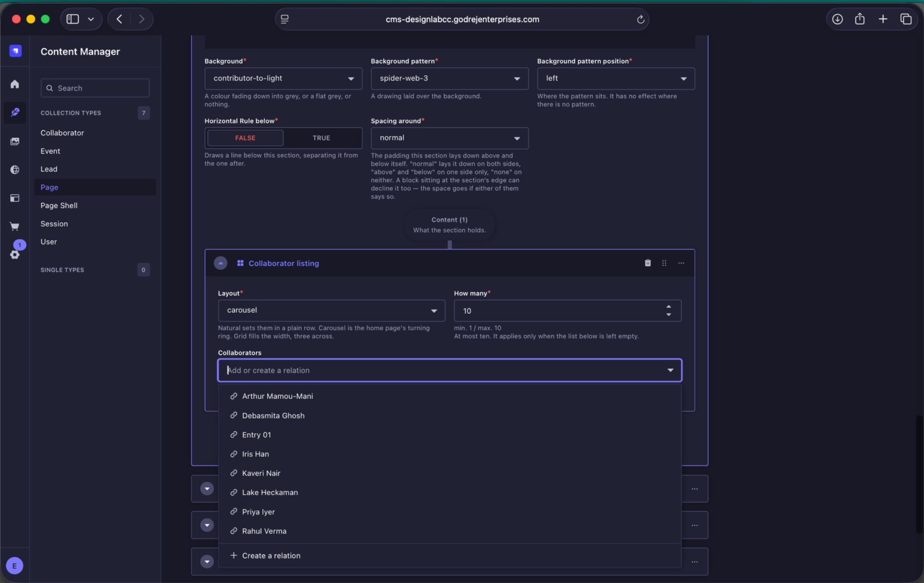Open the shopping cart Marketplace icon
The height and width of the screenshot is (583, 924).
click(15, 226)
